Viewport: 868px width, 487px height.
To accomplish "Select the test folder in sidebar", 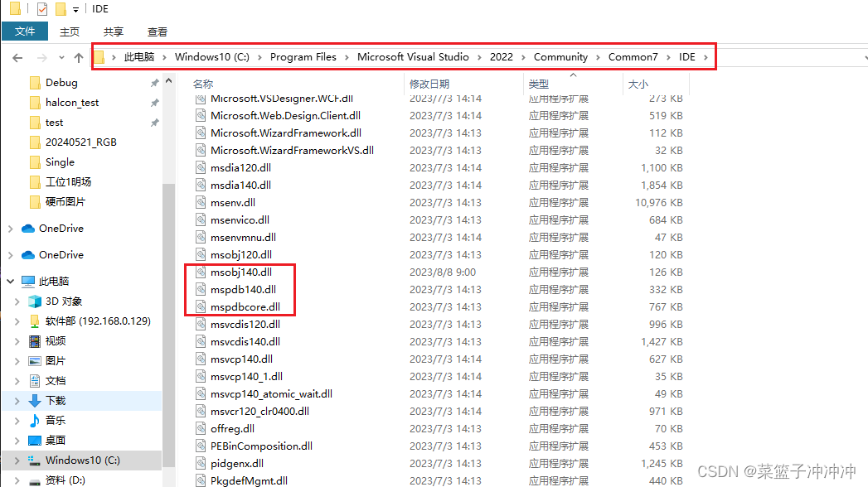I will click(x=54, y=123).
